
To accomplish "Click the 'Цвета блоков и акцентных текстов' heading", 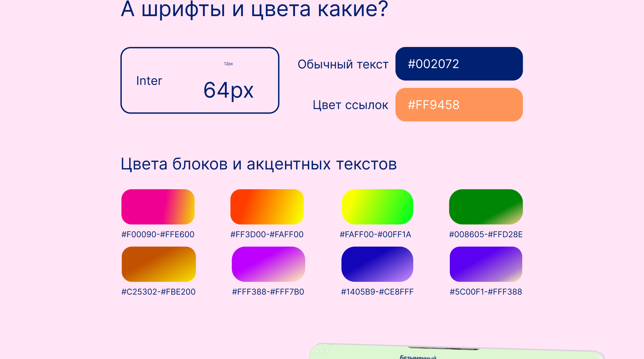I will pos(258,164).
